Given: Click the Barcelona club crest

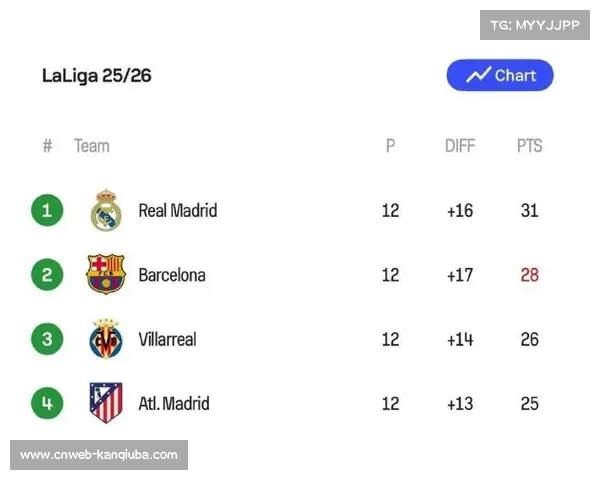Looking at the screenshot, I should tap(106, 275).
